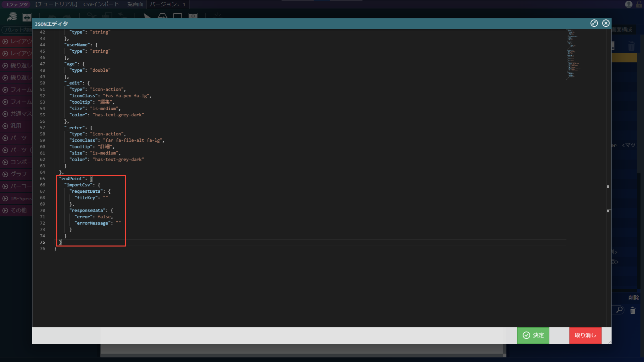Click the horizontal arrows toolbar icon
This screenshot has width=644, height=362.
(x=27, y=17)
